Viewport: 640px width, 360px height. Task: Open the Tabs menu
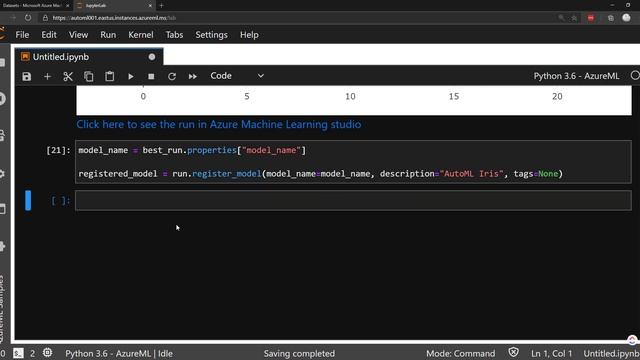(174, 35)
